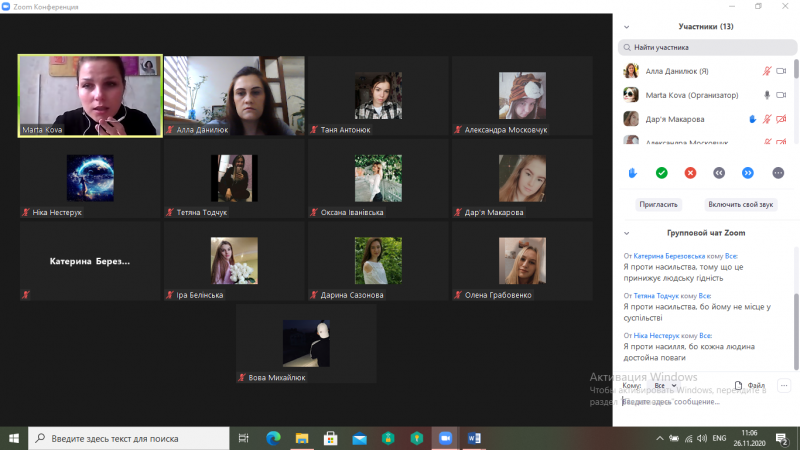Viewport: 800px width, 450px height.
Task: Click Marta Kova's microphone icon in list
Action: [767, 95]
